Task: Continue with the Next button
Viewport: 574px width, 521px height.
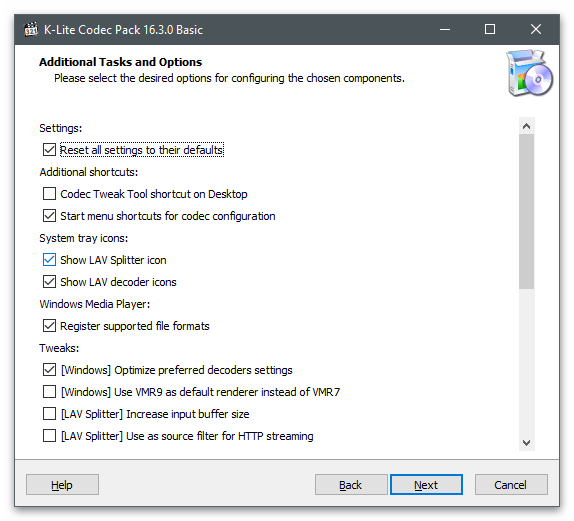Action: coord(426,485)
